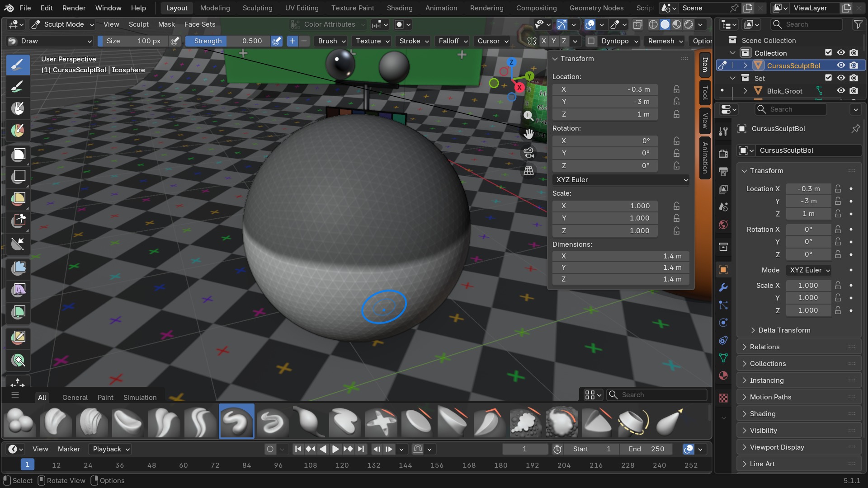Open the Material properties tab icon
This screenshot has width=868, height=488.
(723, 376)
